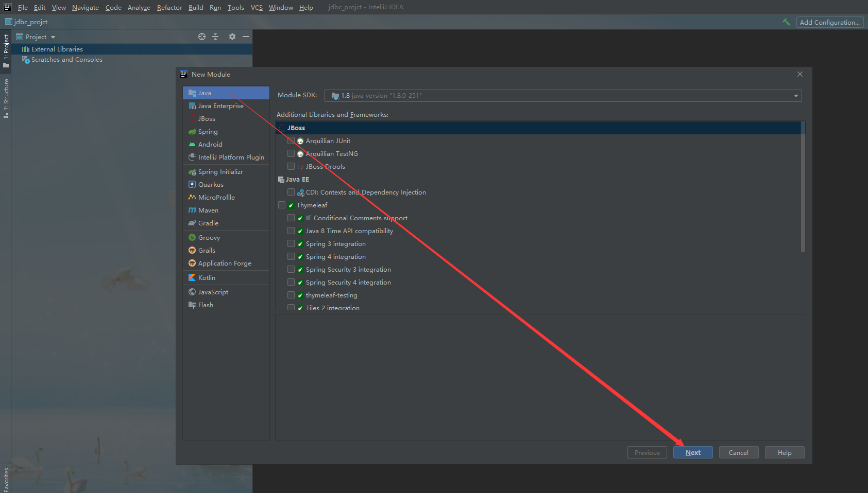Viewport: 868px width, 493px height.
Task: Hide the Project panel with minus icon
Action: point(246,37)
